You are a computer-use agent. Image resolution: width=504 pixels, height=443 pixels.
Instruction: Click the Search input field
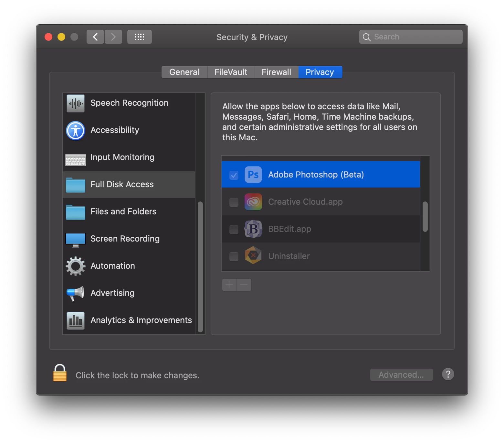tap(411, 37)
